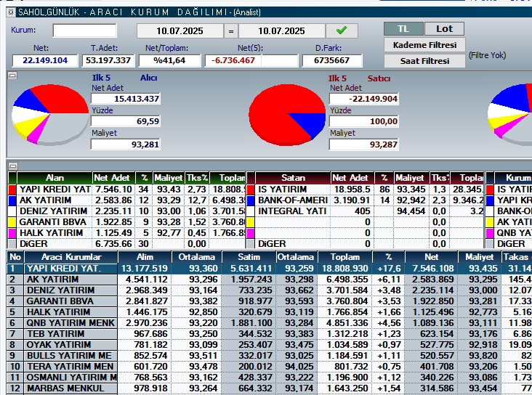Screen dimensions: 532x395
Task: Collapse the pie chart panel with minus icon
Action: point(12,76)
